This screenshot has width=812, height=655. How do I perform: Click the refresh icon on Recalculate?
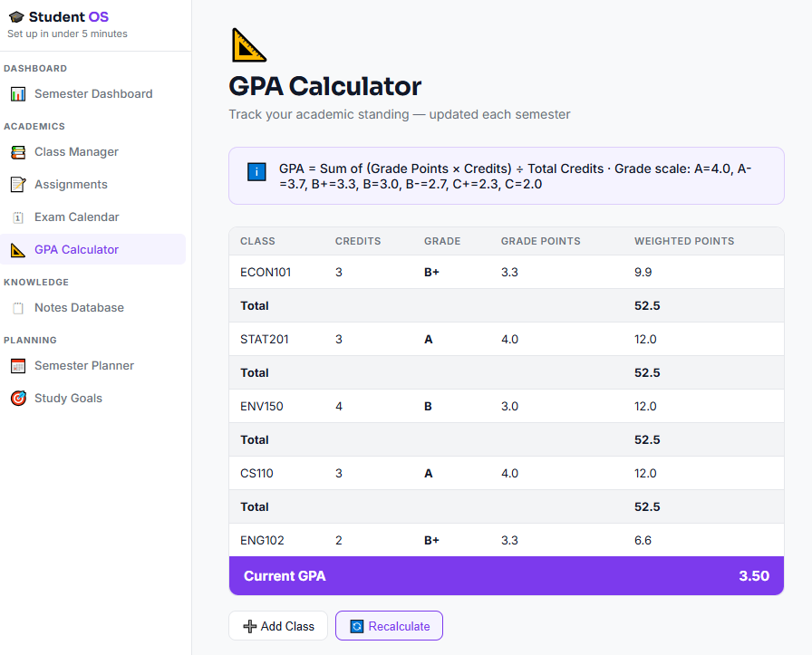tap(357, 626)
